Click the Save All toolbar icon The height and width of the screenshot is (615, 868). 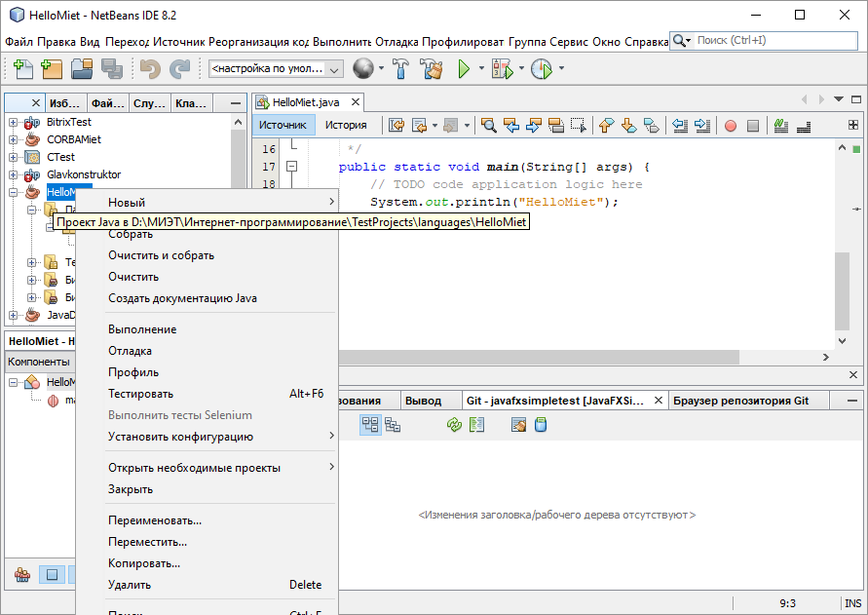(x=112, y=68)
